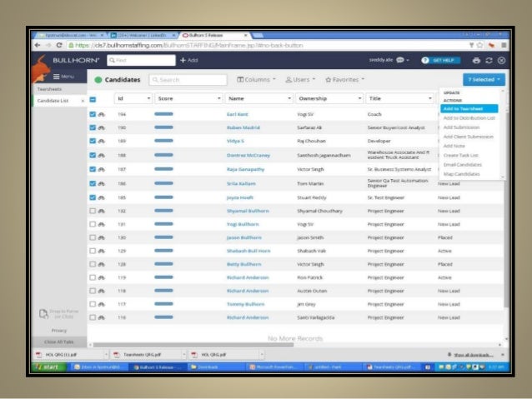Screen dimensions: 532x399
Task: Click binoculars icon for candidate 116
Action: coord(102,317)
